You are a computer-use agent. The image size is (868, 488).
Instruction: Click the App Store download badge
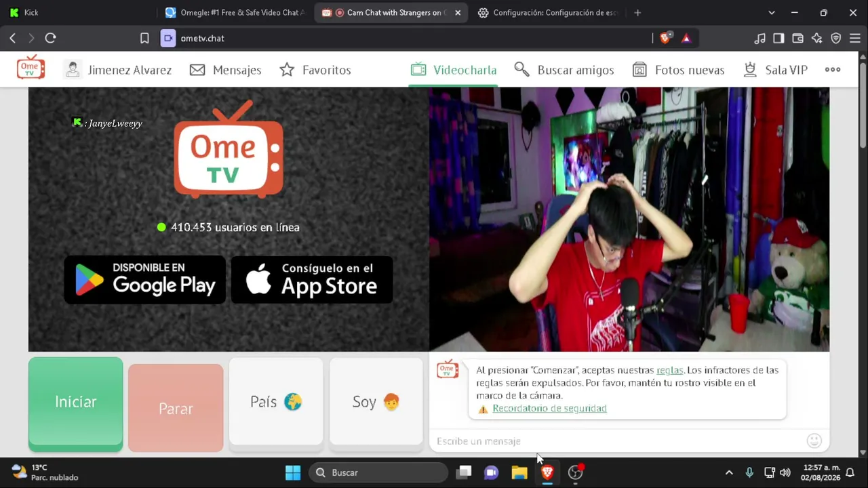(x=312, y=279)
